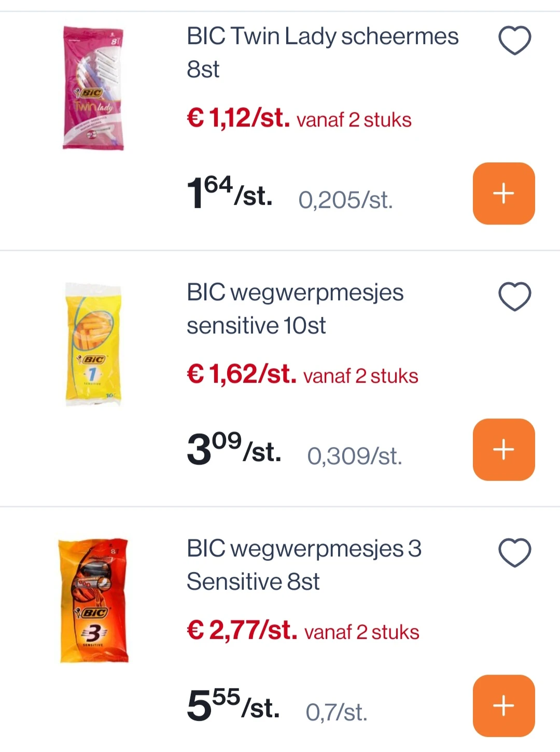Select the 1,64/st. price label

[230, 192]
